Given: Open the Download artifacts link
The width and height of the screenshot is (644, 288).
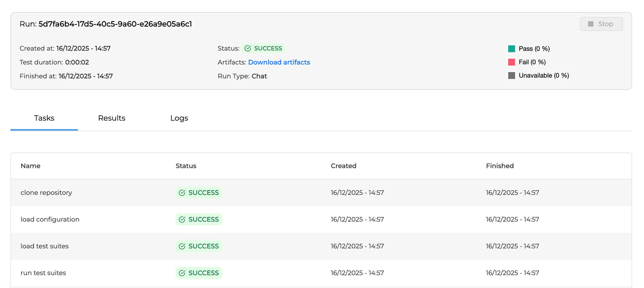Looking at the screenshot, I should [x=279, y=62].
